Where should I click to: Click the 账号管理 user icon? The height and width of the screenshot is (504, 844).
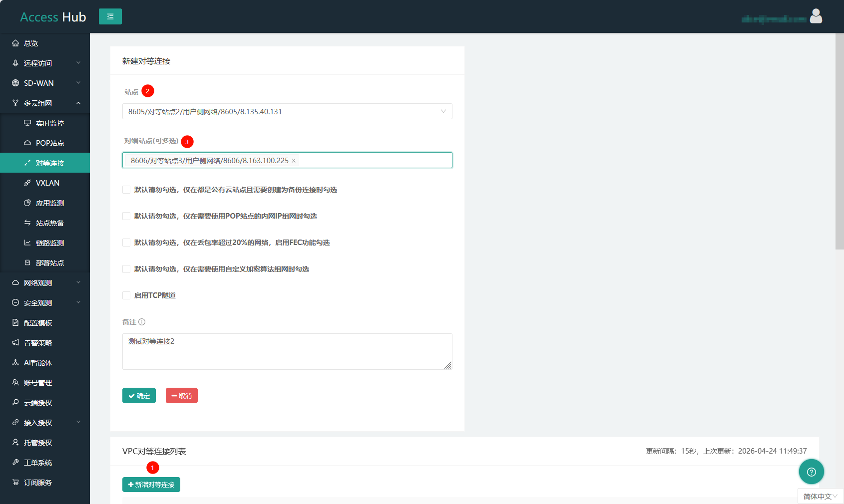[x=15, y=383]
